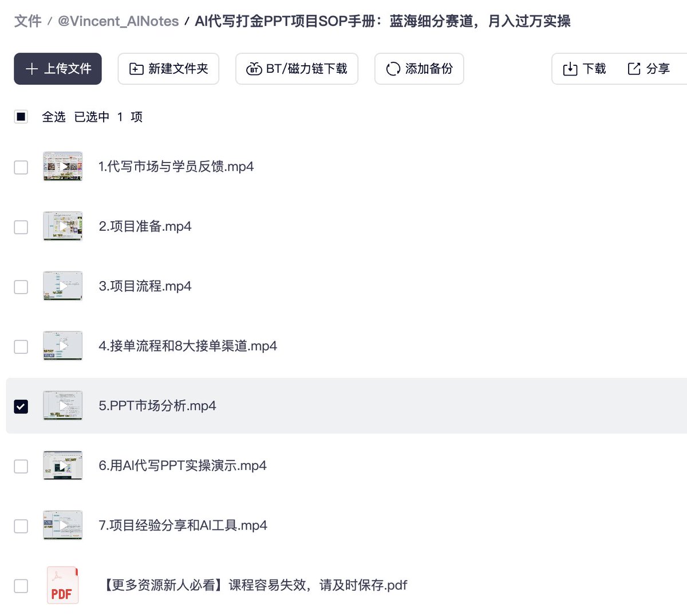Open file name 3.项目流程.mp4
Viewport: 687px width, 616px height.
[145, 286]
